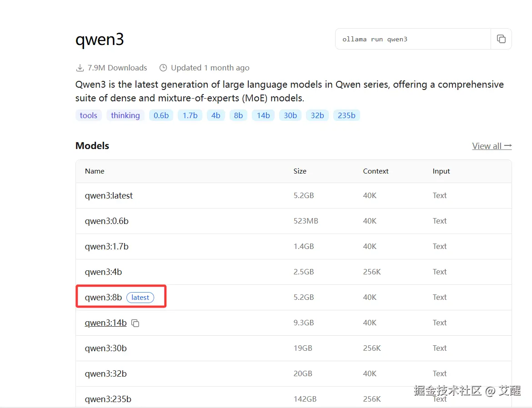Image resolution: width=532 pixels, height=408 pixels.
Task: Click the 1.4GB size value
Action: 304,247
